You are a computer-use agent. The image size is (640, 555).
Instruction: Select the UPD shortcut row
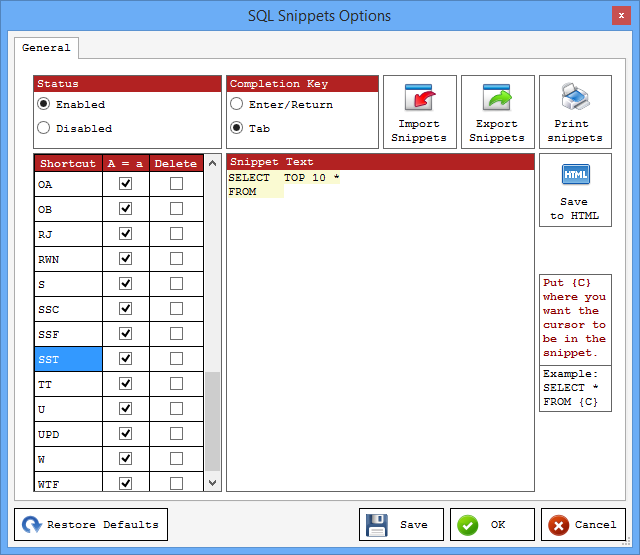tap(68, 434)
